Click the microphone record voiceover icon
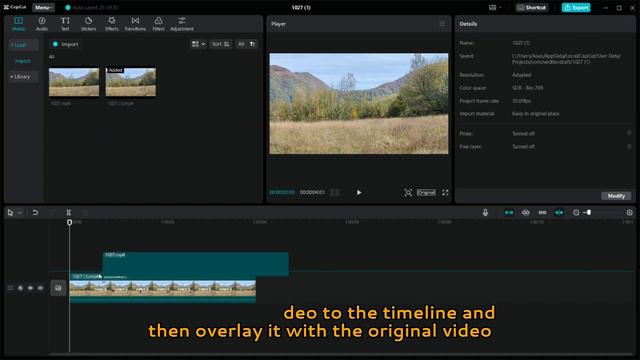Viewport: 640px width, 360px height. (x=485, y=213)
